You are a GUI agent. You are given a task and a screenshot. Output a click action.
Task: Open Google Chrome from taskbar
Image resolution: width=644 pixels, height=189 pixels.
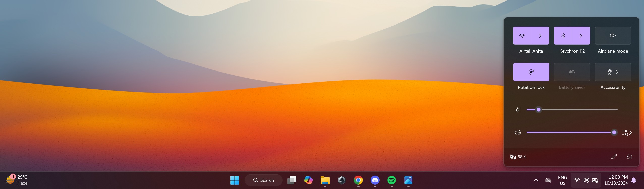358,180
